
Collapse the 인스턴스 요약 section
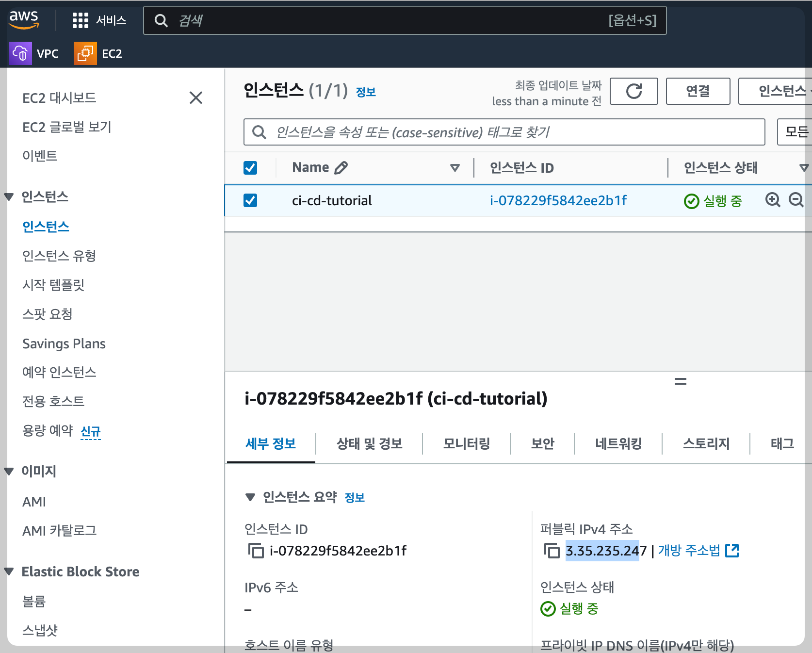[x=250, y=497]
